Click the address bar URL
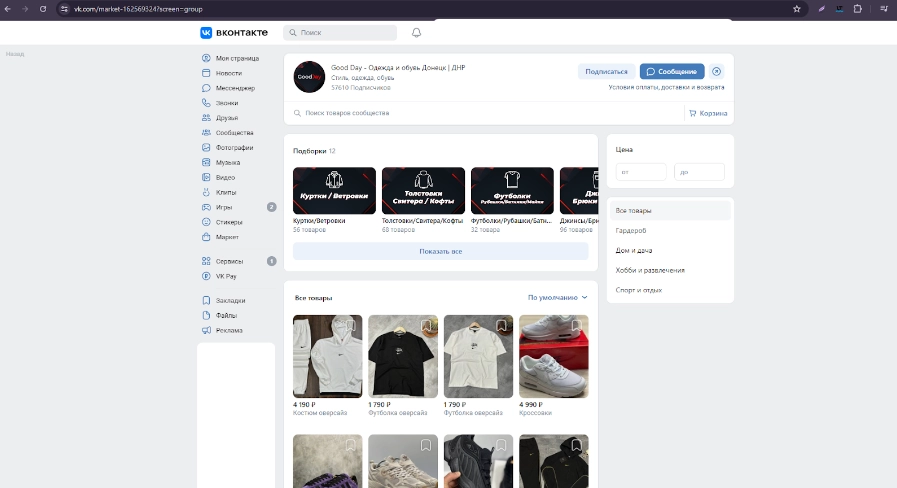Viewport: 897px width, 488px height. pos(138,9)
